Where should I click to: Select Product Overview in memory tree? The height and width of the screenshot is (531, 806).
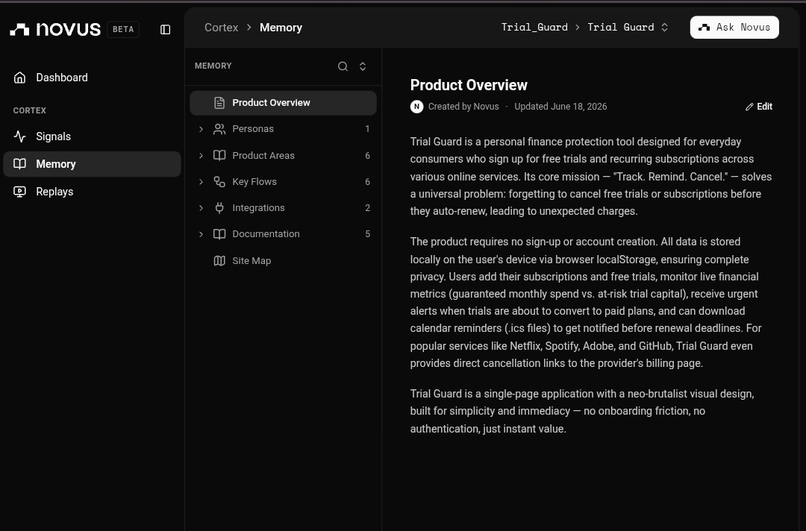coord(283,103)
